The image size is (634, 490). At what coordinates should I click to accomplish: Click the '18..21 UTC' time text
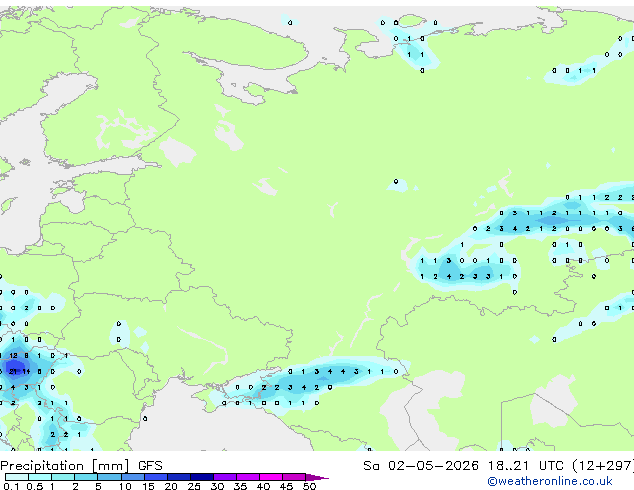525,466
